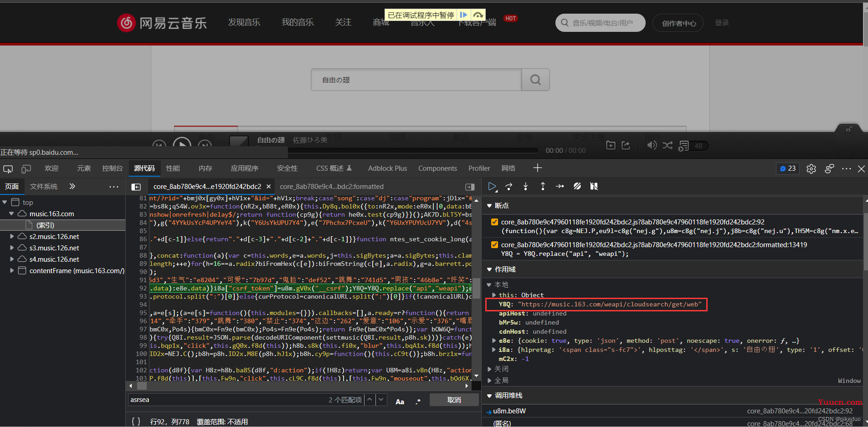Add the current song to a collection
This screenshot has height=427, width=868.
click(611, 145)
